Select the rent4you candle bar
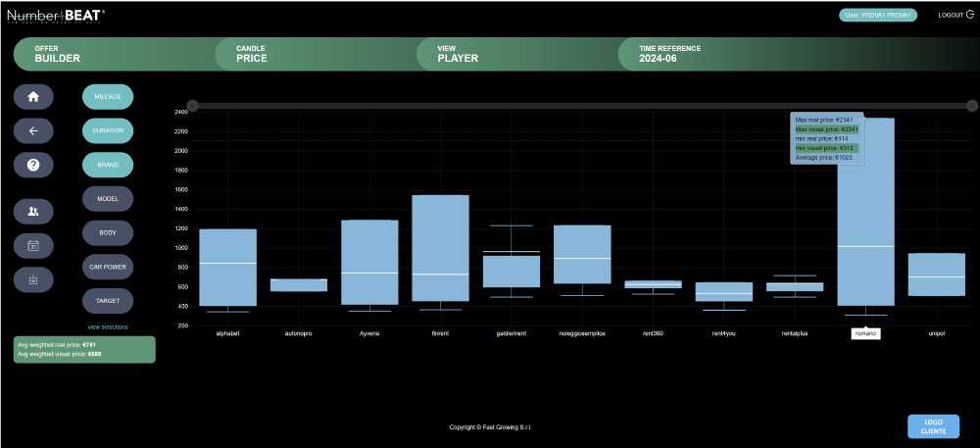This screenshot has width=980, height=448. click(724, 292)
